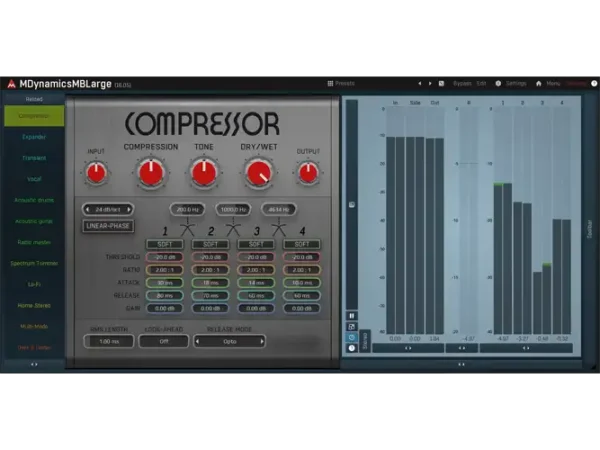Select the Expander device
The width and height of the screenshot is (600, 450).
34,137
